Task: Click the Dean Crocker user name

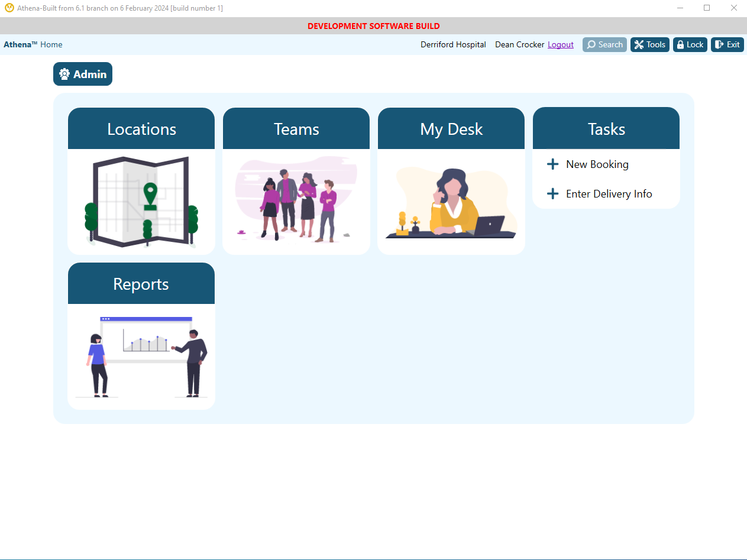Action: pyautogui.click(x=520, y=44)
